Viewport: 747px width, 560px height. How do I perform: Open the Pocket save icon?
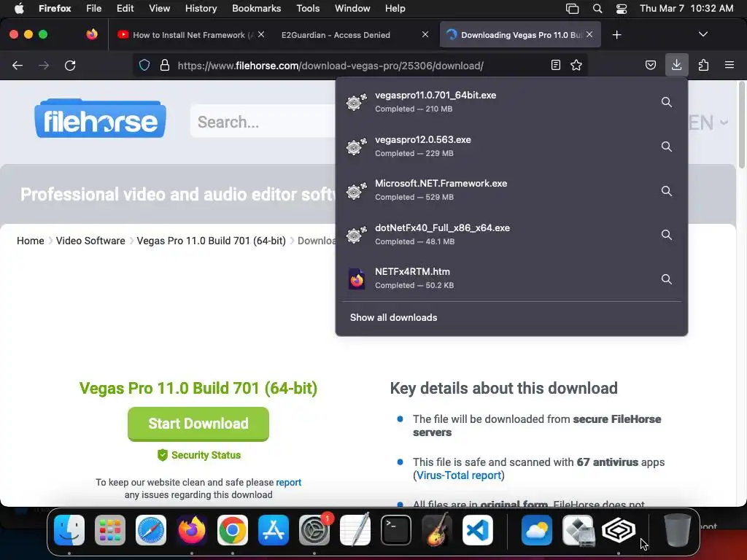pos(650,65)
